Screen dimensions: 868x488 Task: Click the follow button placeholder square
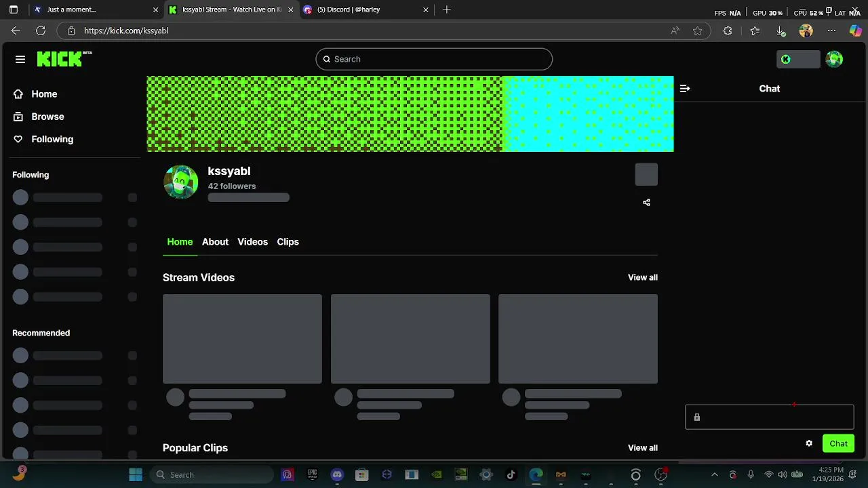click(646, 175)
